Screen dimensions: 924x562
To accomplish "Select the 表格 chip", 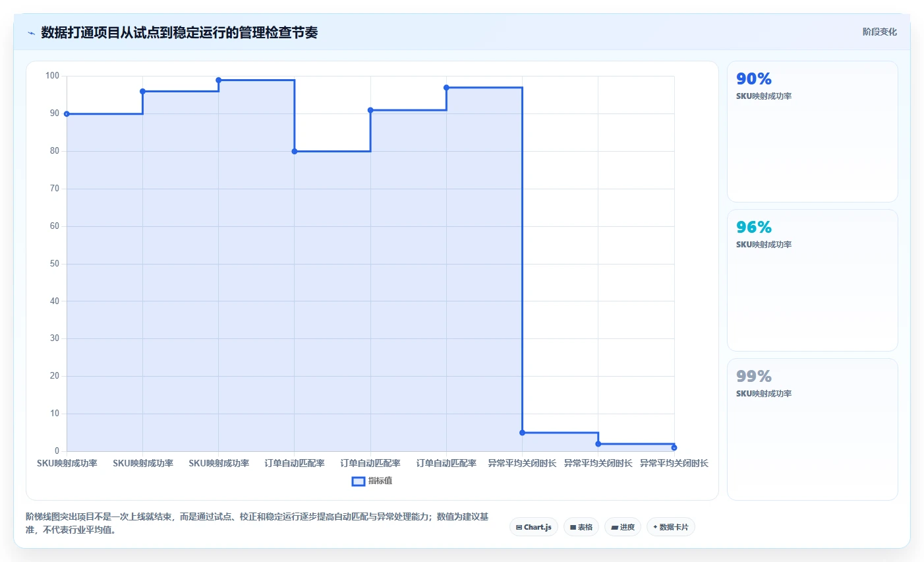I will [x=581, y=527].
